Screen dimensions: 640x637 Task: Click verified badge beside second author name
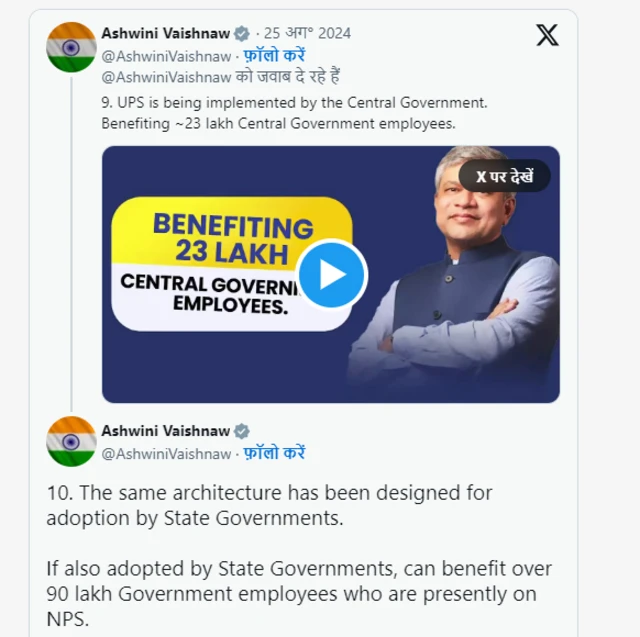pos(241,431)
